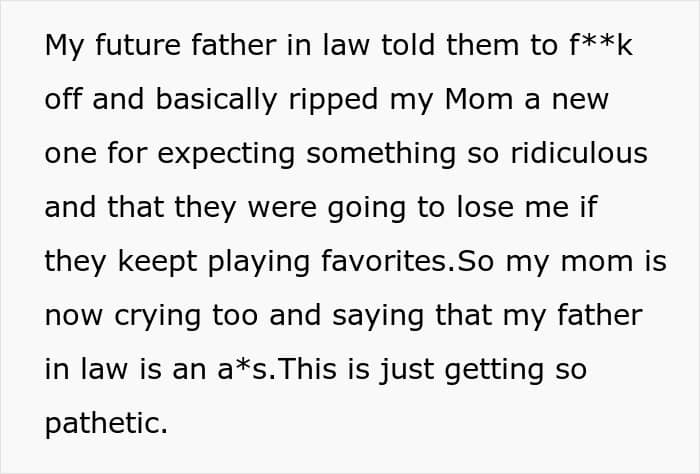Click the word "expecting"

pos(226,154)
